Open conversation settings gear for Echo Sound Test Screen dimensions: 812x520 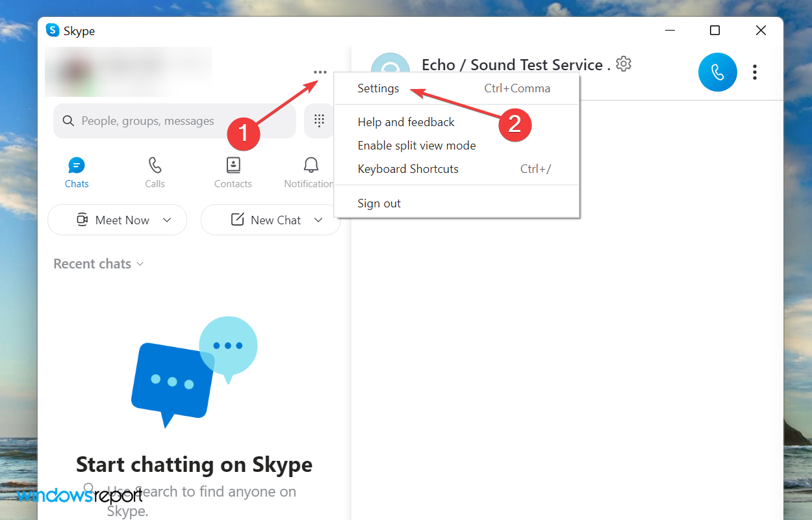(623, 63)
